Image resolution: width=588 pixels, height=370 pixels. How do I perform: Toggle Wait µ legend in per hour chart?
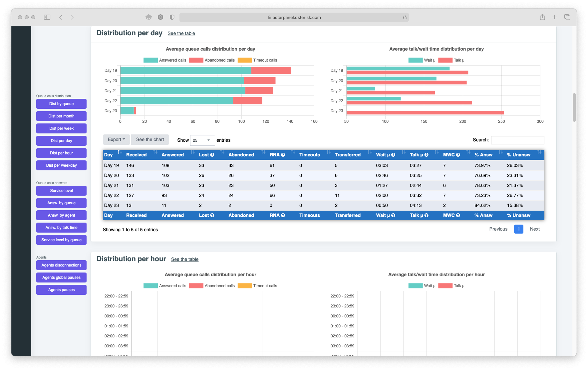point(422,286)
